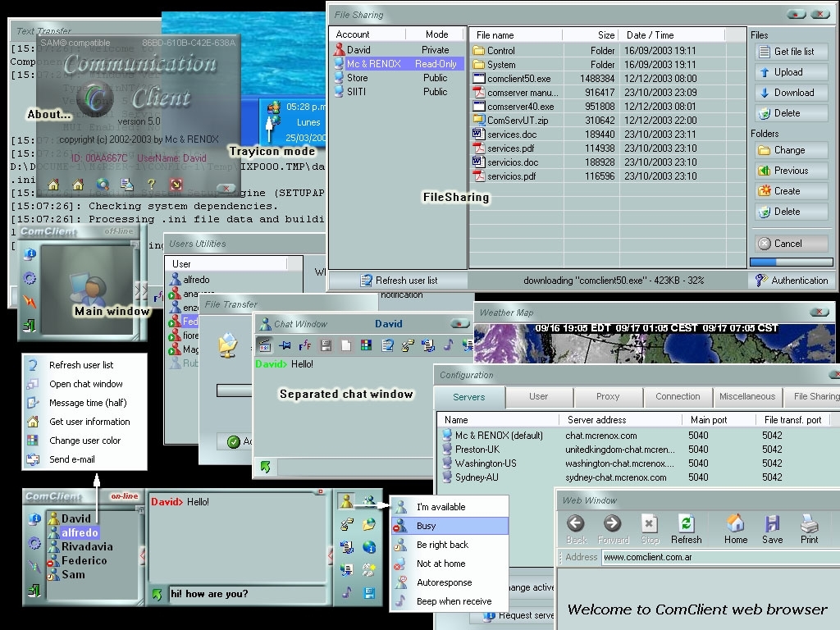Click the info icon in off-line ComClient window

click(30, 253)
